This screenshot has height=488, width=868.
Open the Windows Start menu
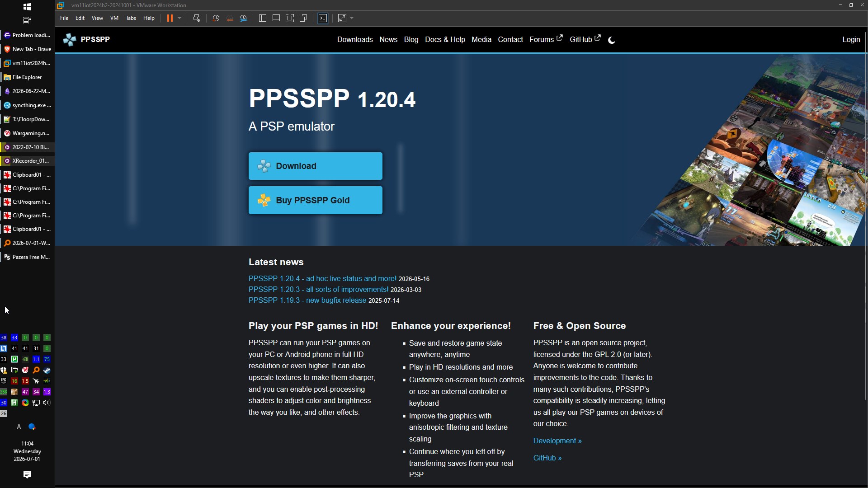coord(27,7)
